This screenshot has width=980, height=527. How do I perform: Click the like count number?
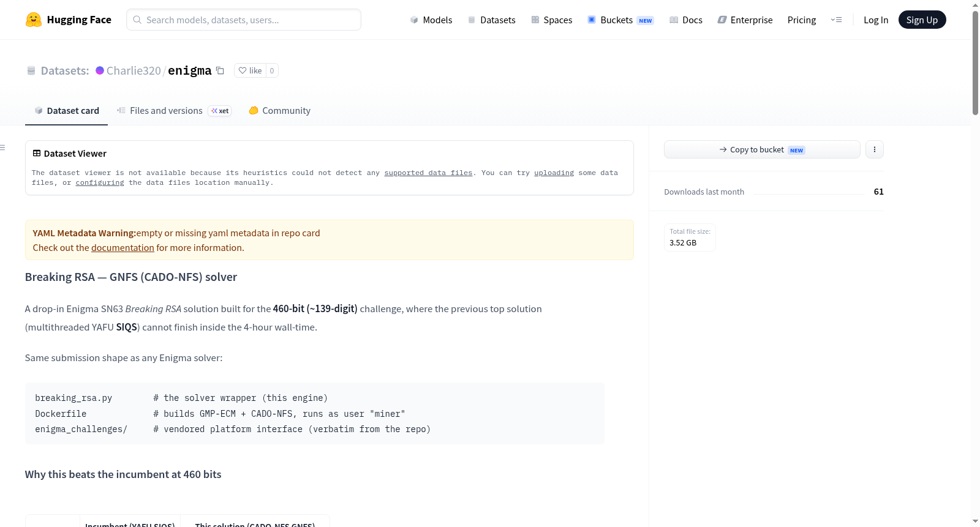272,70
